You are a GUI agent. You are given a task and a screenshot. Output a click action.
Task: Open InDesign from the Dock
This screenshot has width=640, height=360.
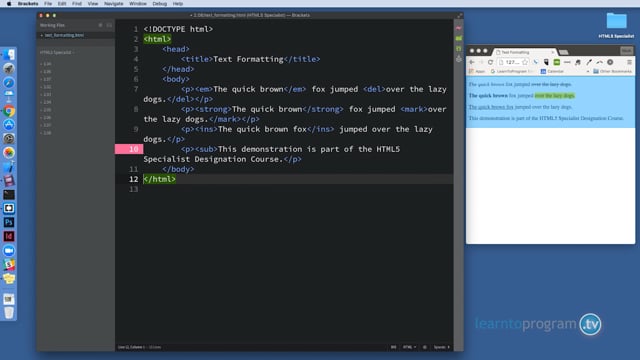click(9, 236)
